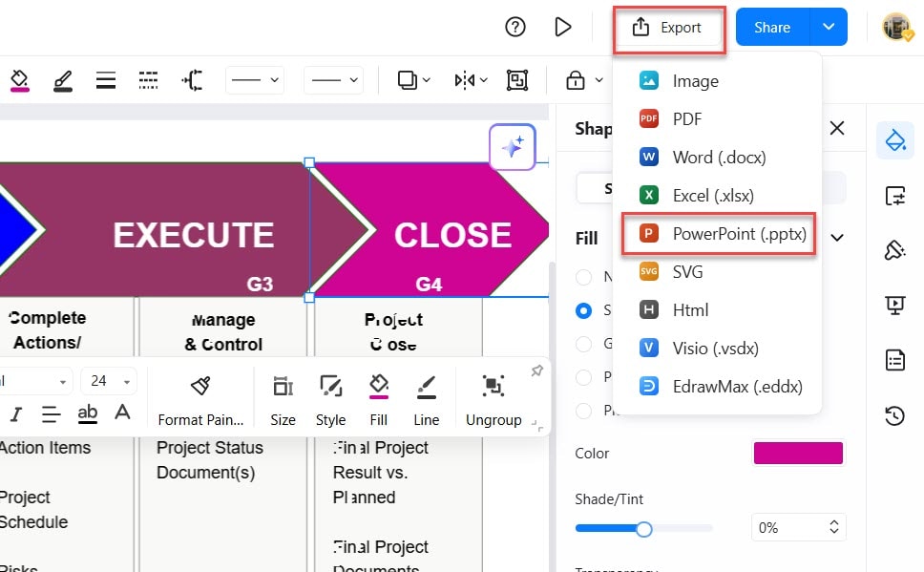Export as Visio (.vsdx)
The image size is (924, 572).
coord(717,349)
